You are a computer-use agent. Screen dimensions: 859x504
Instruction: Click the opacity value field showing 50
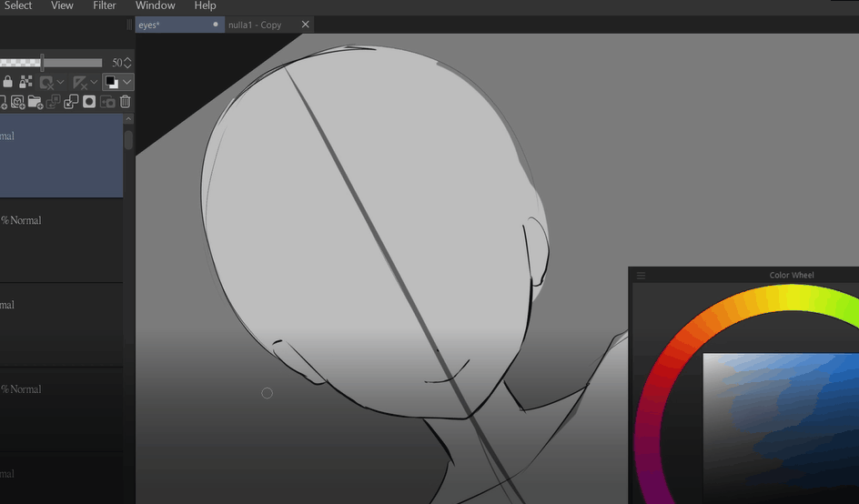point(116,63)
